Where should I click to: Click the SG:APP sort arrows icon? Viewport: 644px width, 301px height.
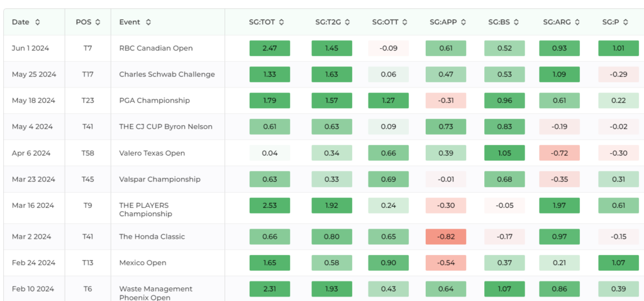pyautogui.click(x=464, y=22)
